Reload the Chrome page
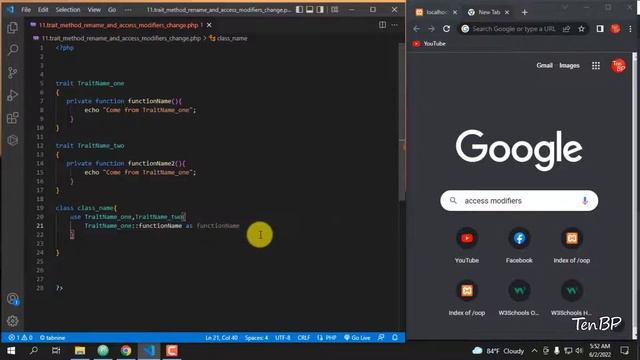 point(447,29)
